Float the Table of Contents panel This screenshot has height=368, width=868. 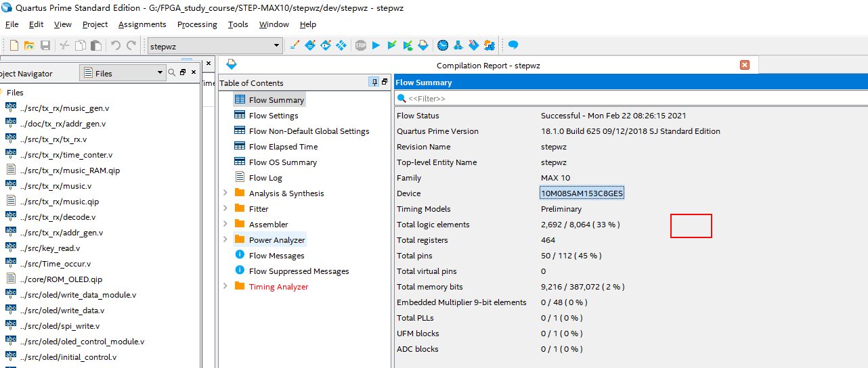coord(385,83)
